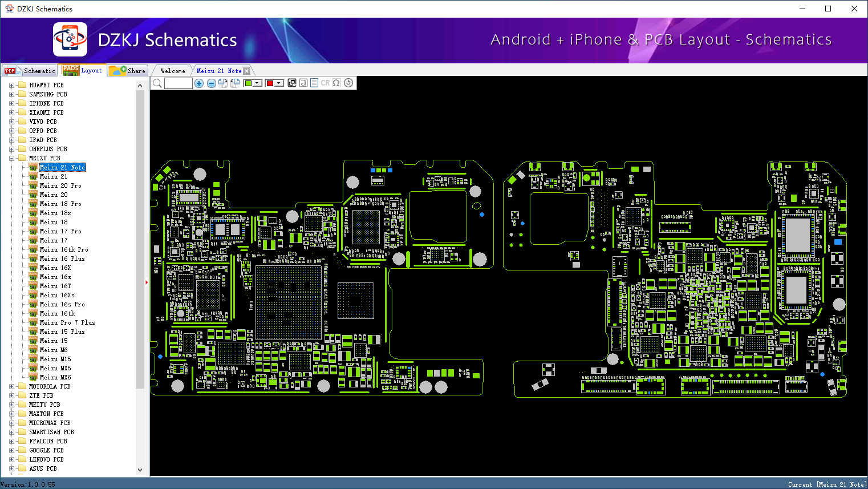Expand the IPHONE PCB tree node

11,103
